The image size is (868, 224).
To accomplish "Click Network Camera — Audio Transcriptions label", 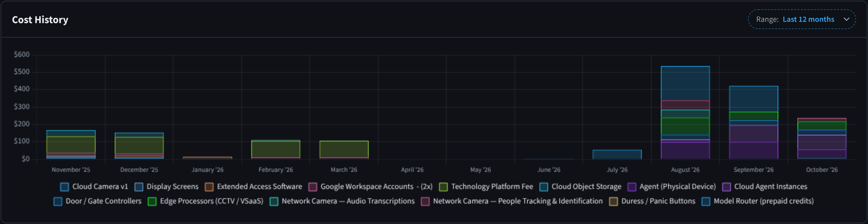I will click(x=348, y=201).
